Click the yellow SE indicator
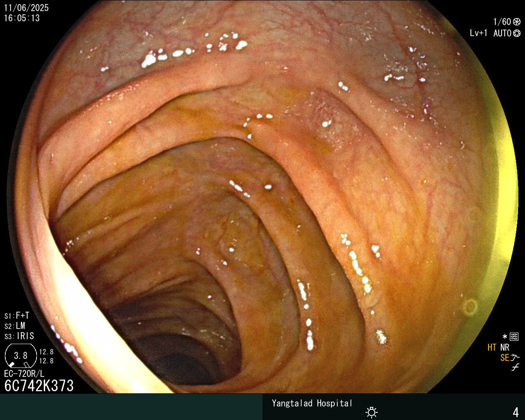 504,358
